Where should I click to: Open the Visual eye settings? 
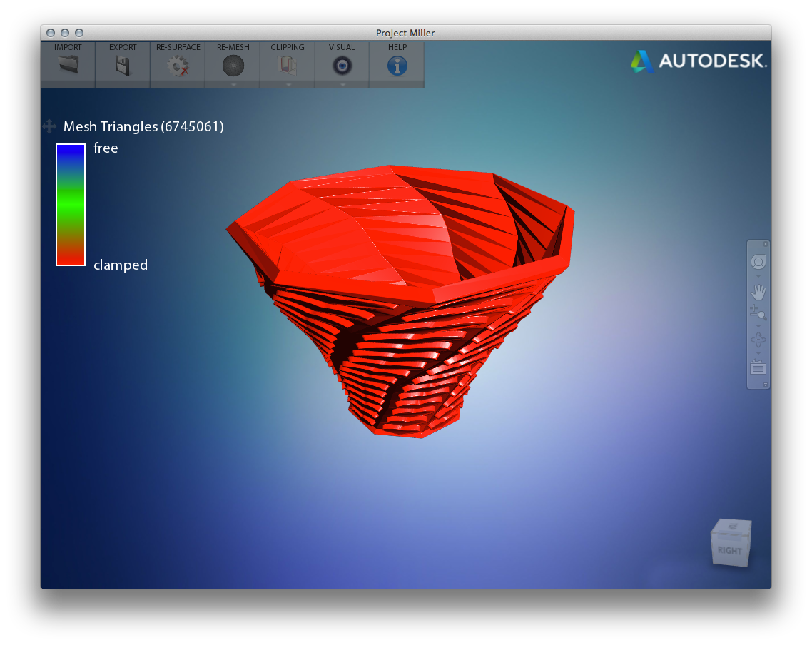[342, 66]
